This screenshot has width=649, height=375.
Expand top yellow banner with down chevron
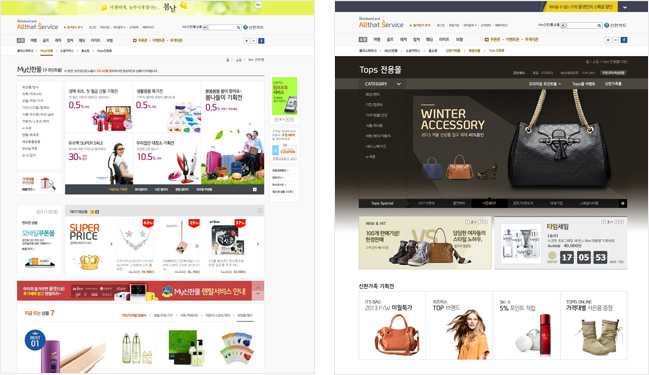tap(625, 7)
